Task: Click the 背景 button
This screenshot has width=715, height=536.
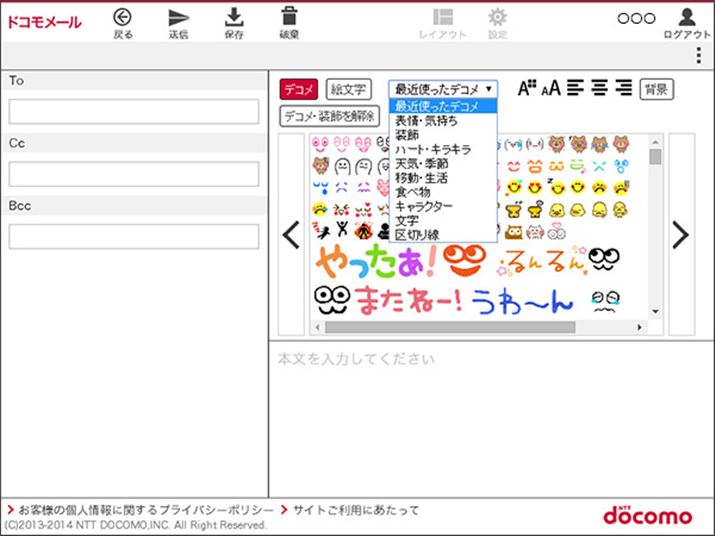Action: [656, 89]
